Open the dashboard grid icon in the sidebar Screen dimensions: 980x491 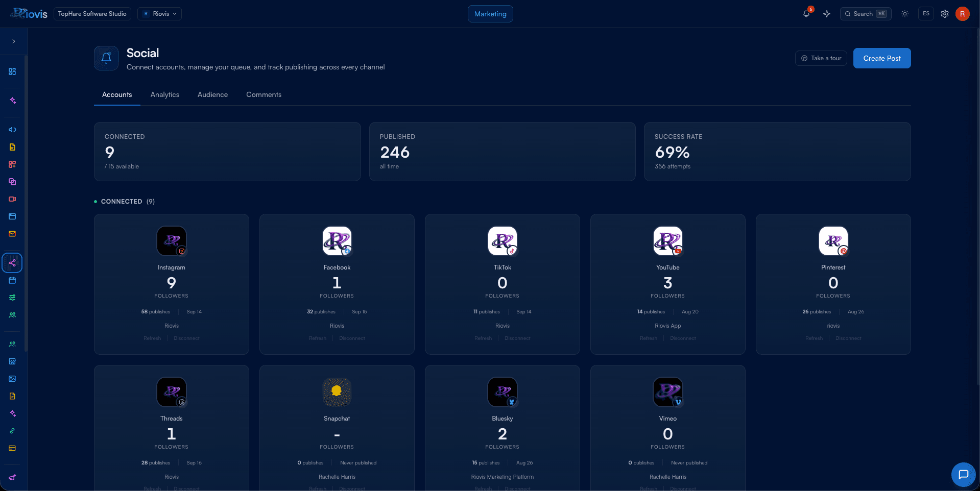coord(12,71)
